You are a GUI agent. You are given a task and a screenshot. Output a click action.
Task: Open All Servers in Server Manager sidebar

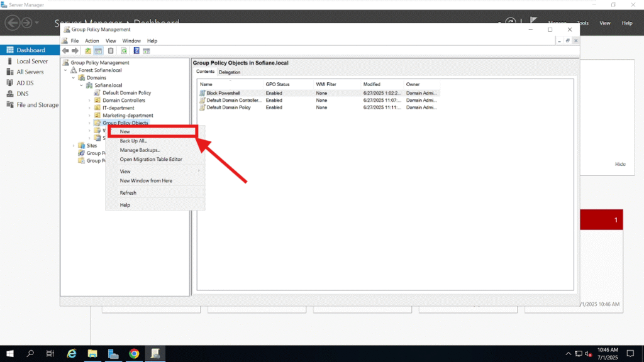[x=30, y=72]
